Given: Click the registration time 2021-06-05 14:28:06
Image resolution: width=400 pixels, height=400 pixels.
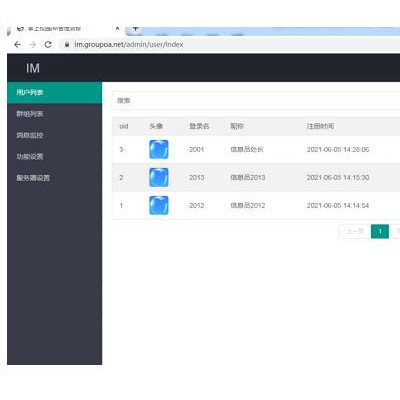Looking at the screenshot, I should tap(338, 149).
